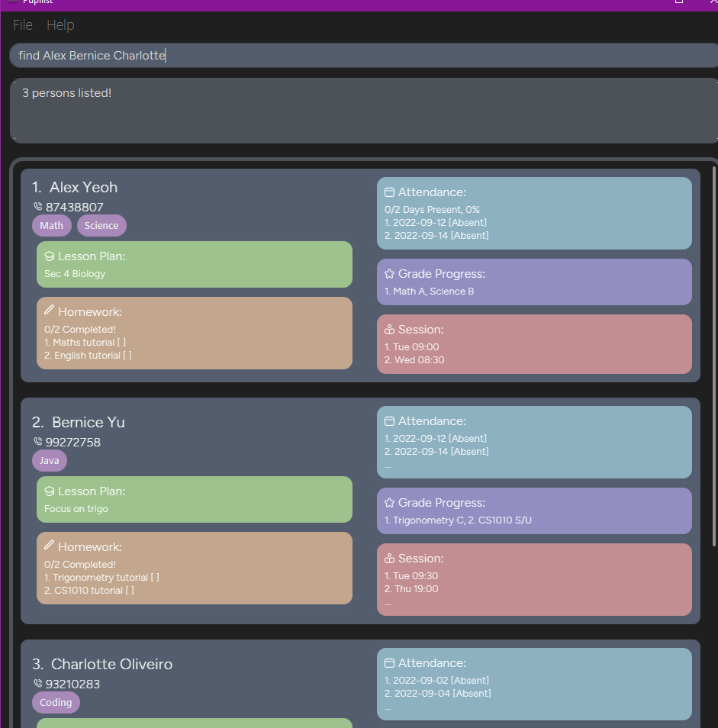The image size is (718, 728).
Task: Click 'Focus on trigo' lesson plan text
Action: pos(76,509)
